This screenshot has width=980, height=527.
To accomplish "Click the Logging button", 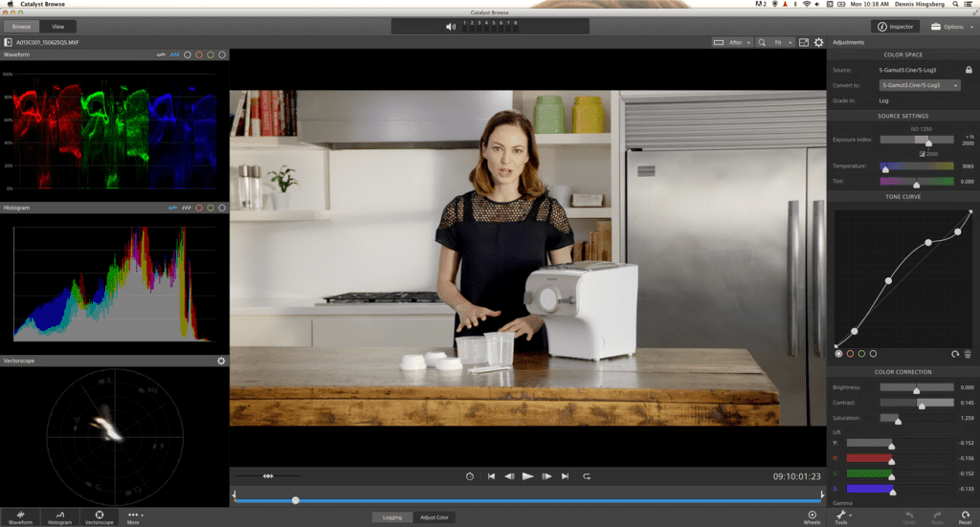I will pyautogui.click(x=392, y=517).
